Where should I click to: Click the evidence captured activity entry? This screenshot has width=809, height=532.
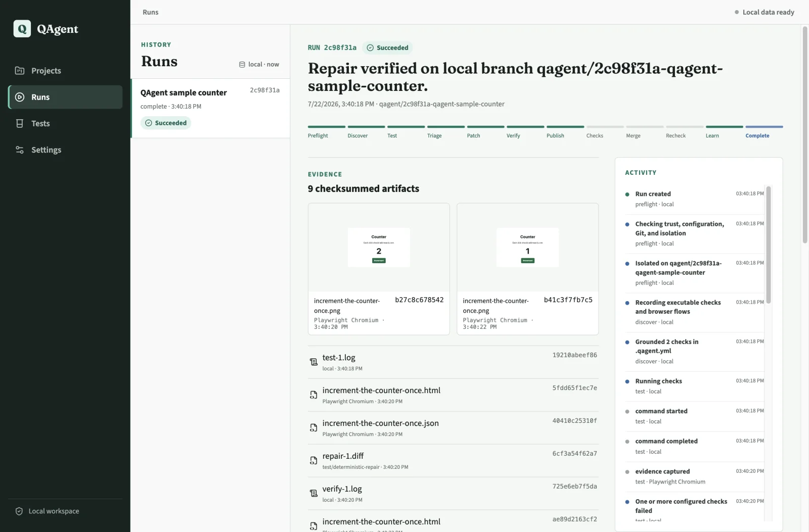point(694,476)
